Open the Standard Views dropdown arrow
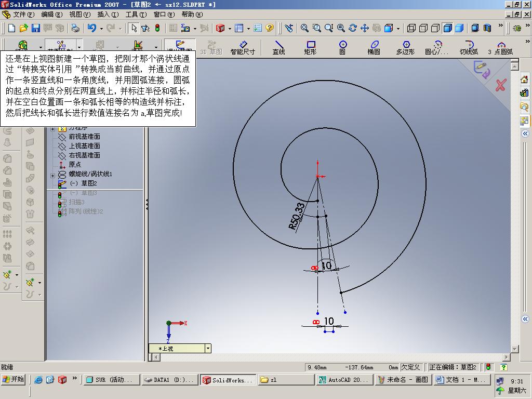 point(398,29)
